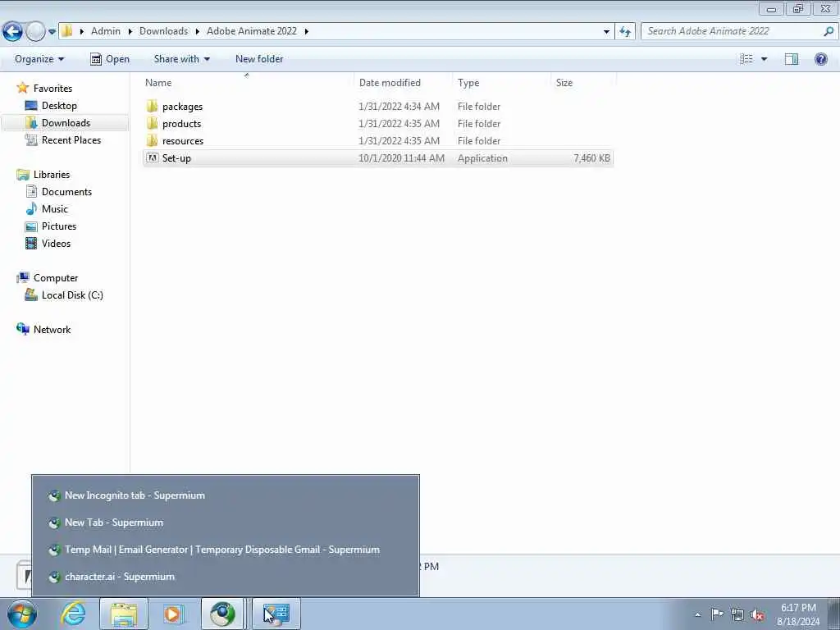Screen dimensions: 840x630
Task: Go back using the Back arrow button
Action: pos(12,32)
